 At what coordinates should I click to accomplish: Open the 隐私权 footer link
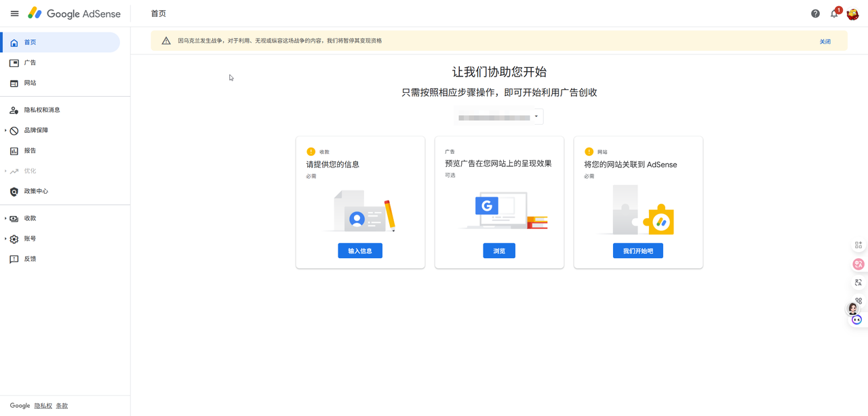[x=43, y=406]
